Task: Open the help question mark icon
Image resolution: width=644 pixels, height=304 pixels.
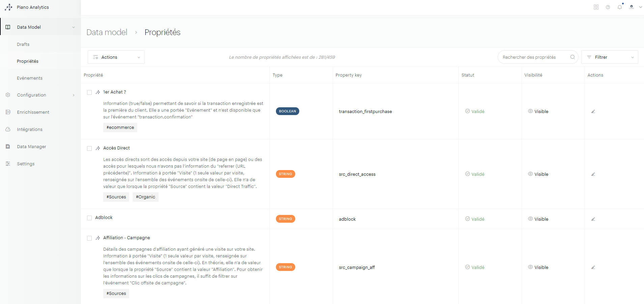Action: click(x=608, y=7)
